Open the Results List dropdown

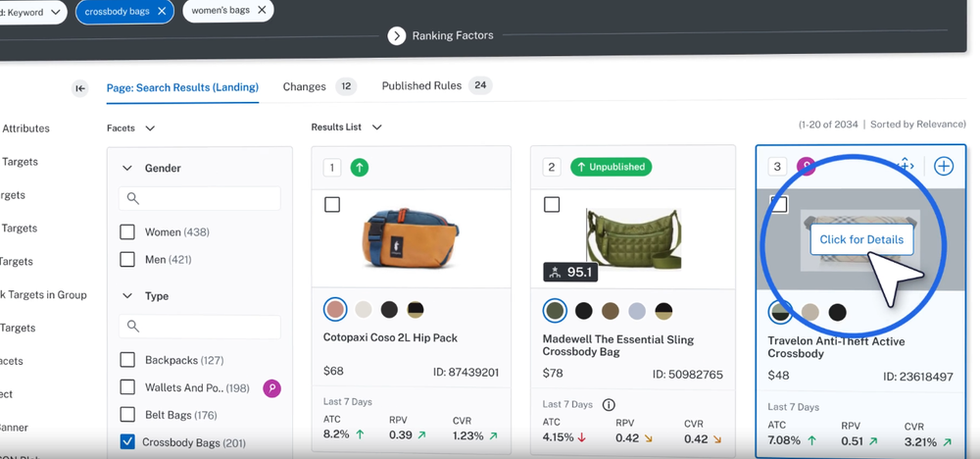click(x=346, y=127)
